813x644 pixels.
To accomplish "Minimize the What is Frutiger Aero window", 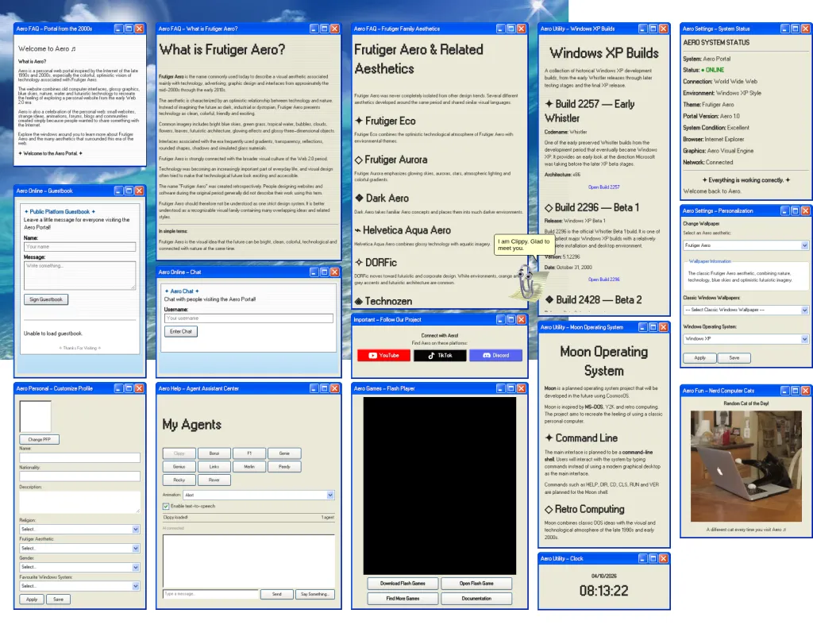I will point(314,29).
